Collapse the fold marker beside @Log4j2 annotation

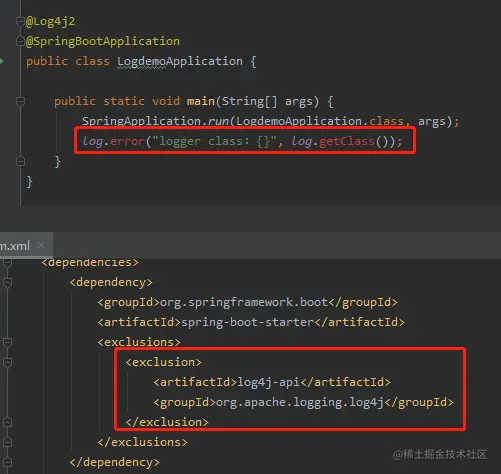[20, 22]
